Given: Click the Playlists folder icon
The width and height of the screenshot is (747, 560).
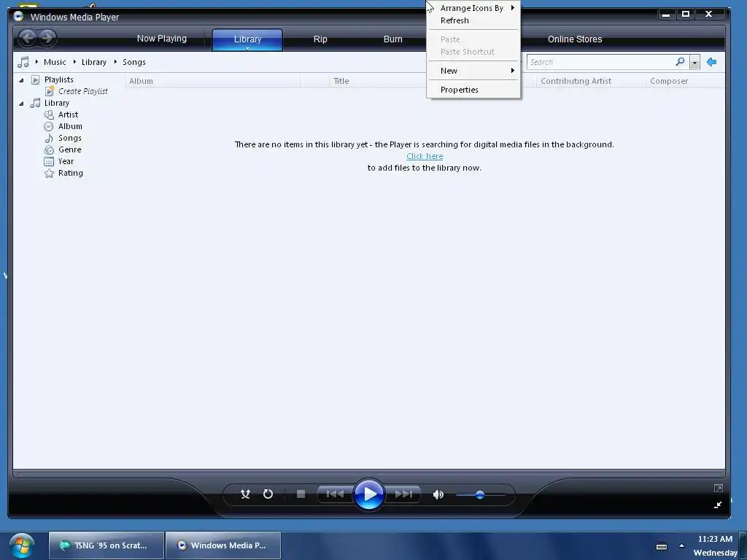Looking at the screenshot, I should tap(35, 79).
